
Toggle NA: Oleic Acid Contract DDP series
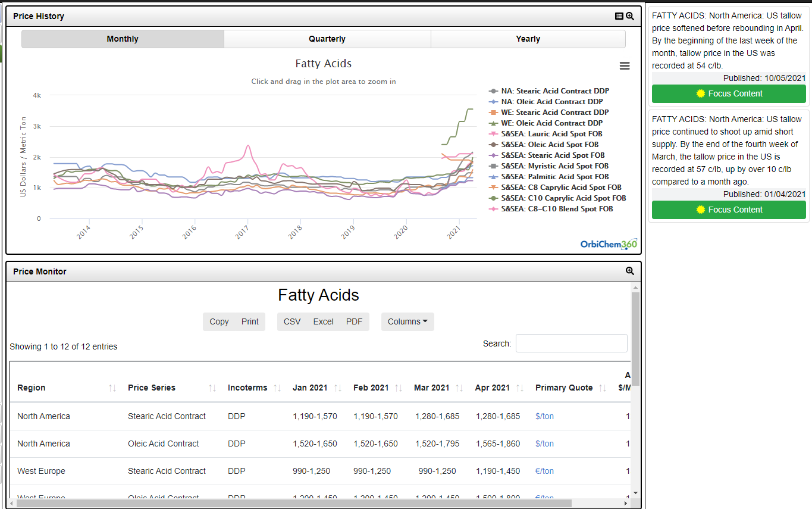coord(546,102)
